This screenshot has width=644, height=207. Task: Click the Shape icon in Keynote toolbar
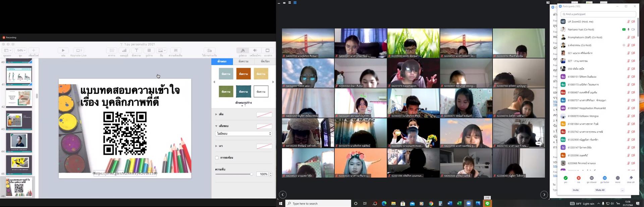tap(149, 50)
